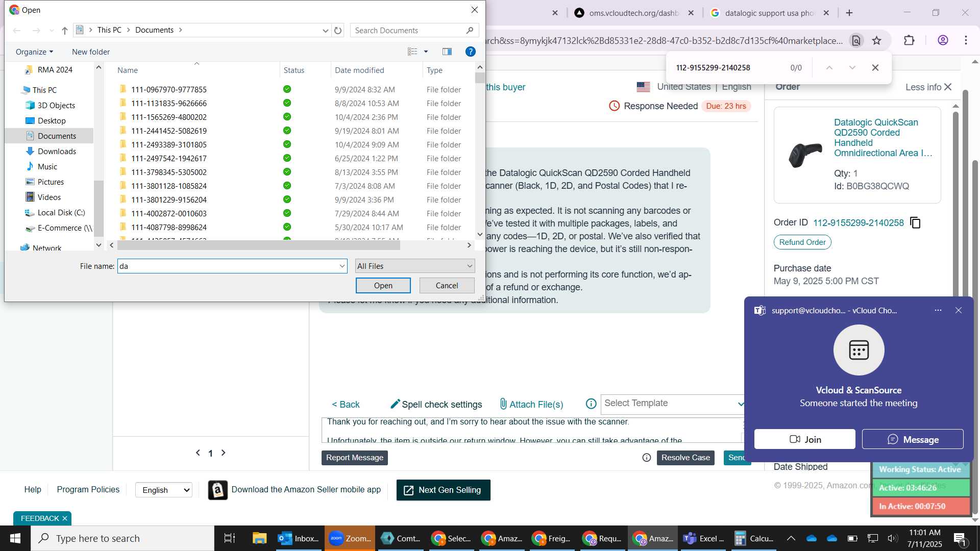Switch to datalogic support usa tab
The width and height of the screenshot is (980, 551).
pos(770,13)
